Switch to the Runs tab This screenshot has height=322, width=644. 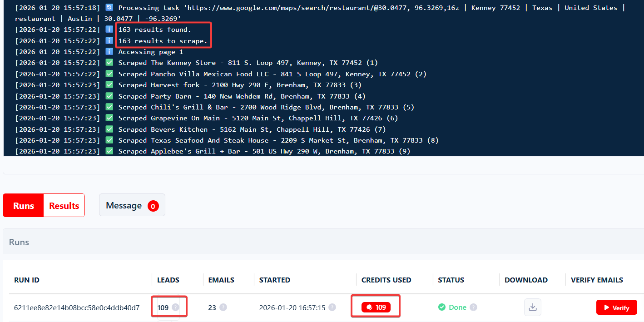point(24,206)
